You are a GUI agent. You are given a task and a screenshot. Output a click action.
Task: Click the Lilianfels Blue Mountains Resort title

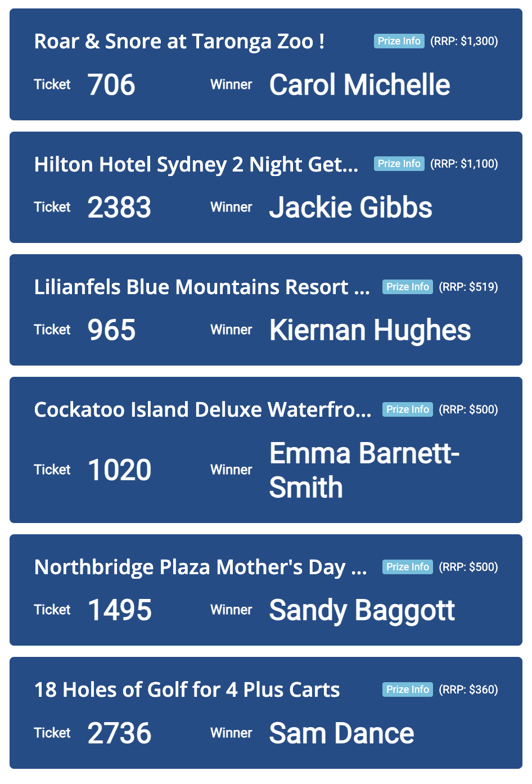(201, 287)
